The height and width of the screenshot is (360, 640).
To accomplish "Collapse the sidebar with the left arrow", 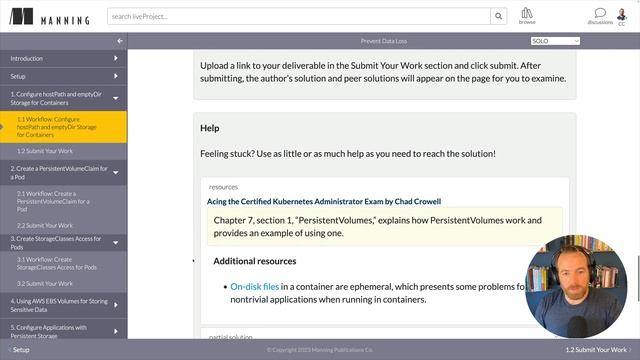I will coord(120,41).
